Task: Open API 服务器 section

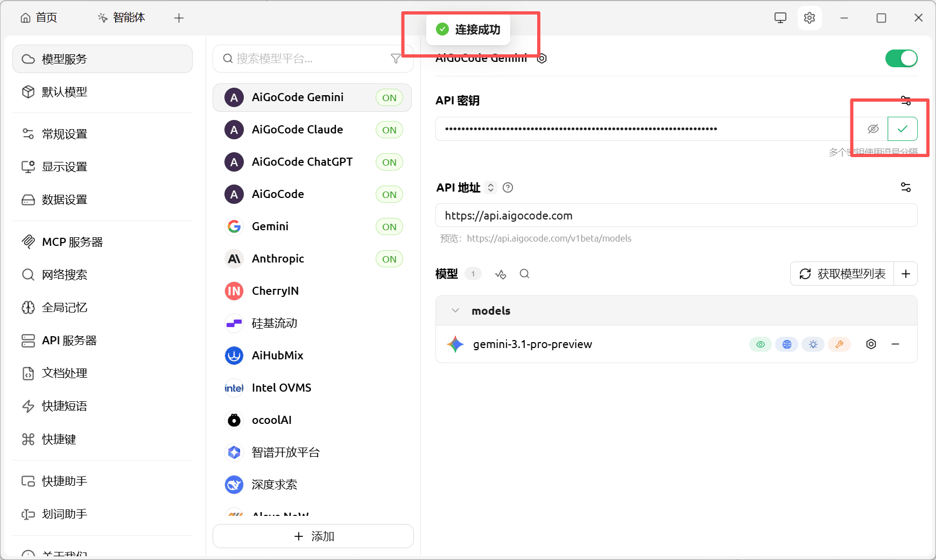Action: coord(102,341)
